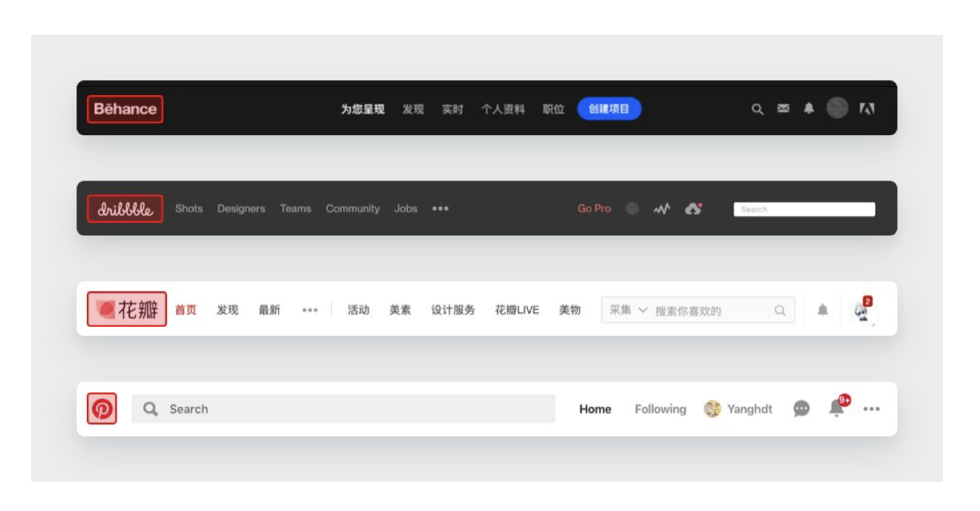Open Pinterest messages speech bubble

pyautogui.click(x=802, y=409)
